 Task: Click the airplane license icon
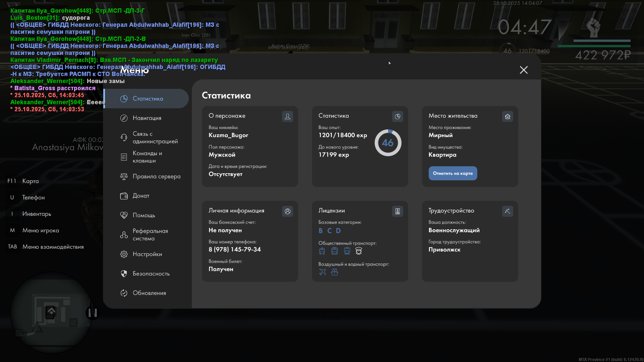pyautogui.click(x=322, y=272)
